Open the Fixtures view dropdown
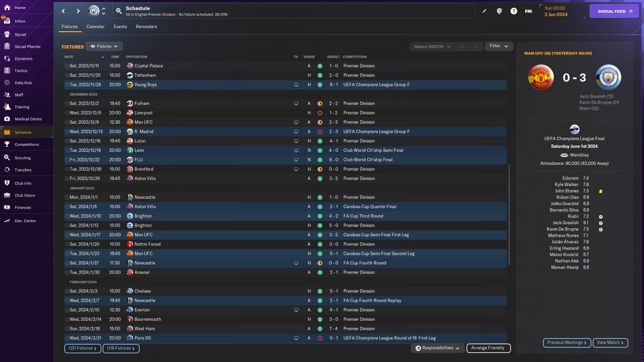Viewport: 644px width, 362px height. (x=104, y=46)
